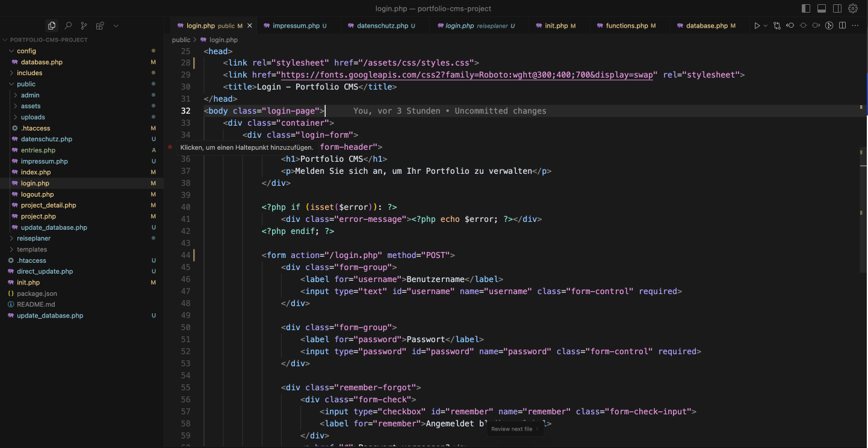Expand the includes folder
This screenshot has width=868, height=448.
click(x=29, y=73)
